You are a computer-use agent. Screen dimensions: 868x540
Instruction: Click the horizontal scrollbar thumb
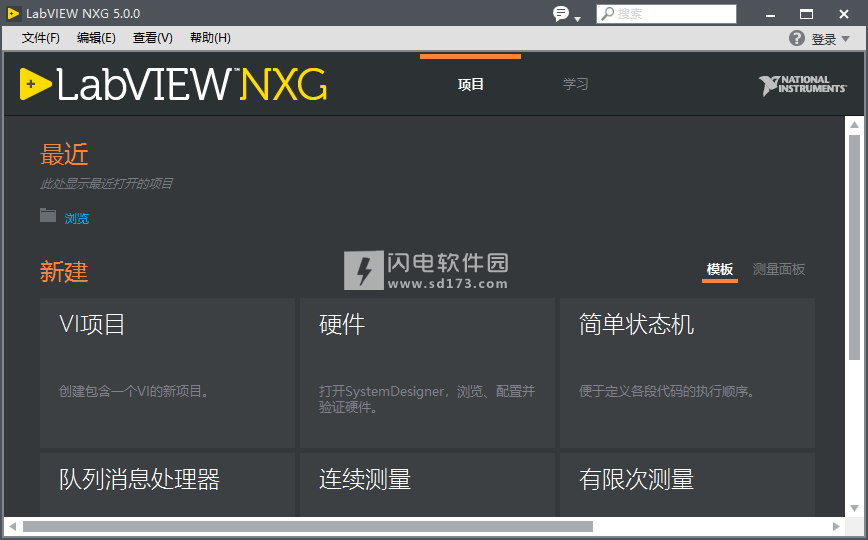point(308,526)
